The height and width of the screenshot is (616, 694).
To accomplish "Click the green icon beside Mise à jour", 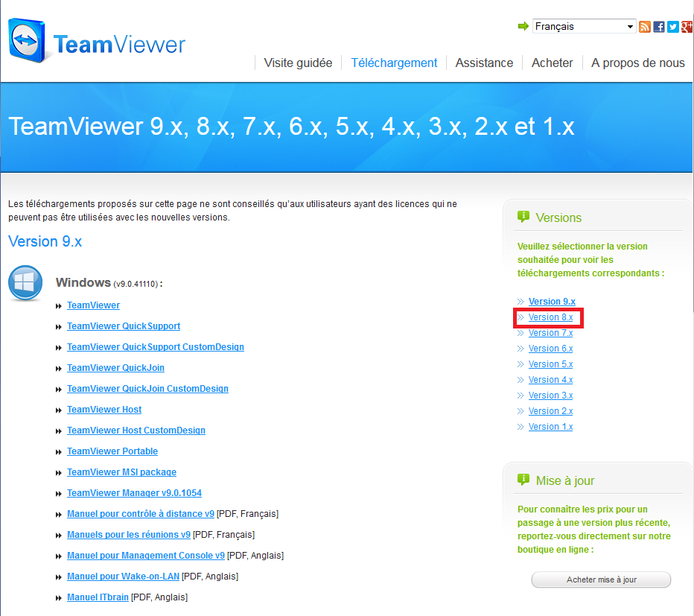I will (523, 480).
